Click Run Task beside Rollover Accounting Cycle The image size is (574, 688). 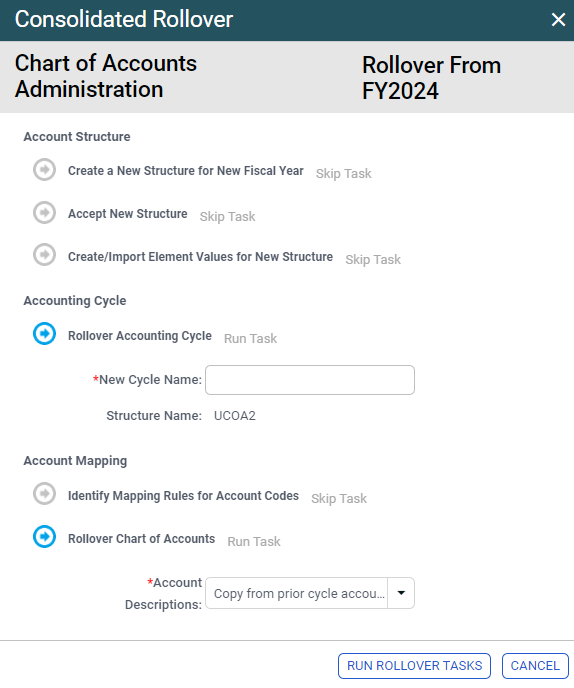click(x=251, y=339)
